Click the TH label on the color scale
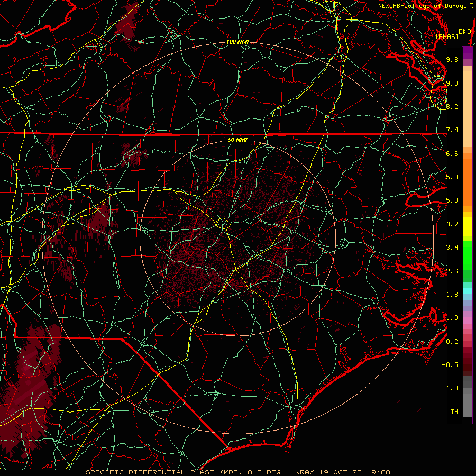Screen dimensions: 476x476 click(x=454, y=412)
